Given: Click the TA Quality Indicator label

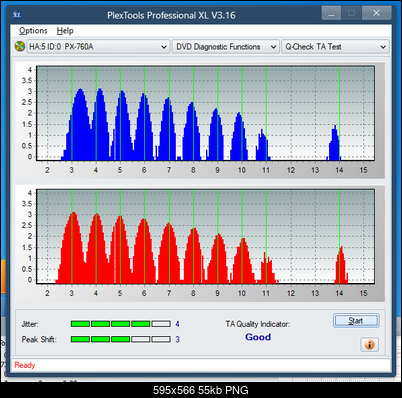Looking at the screenshot, I should point(258,324).
